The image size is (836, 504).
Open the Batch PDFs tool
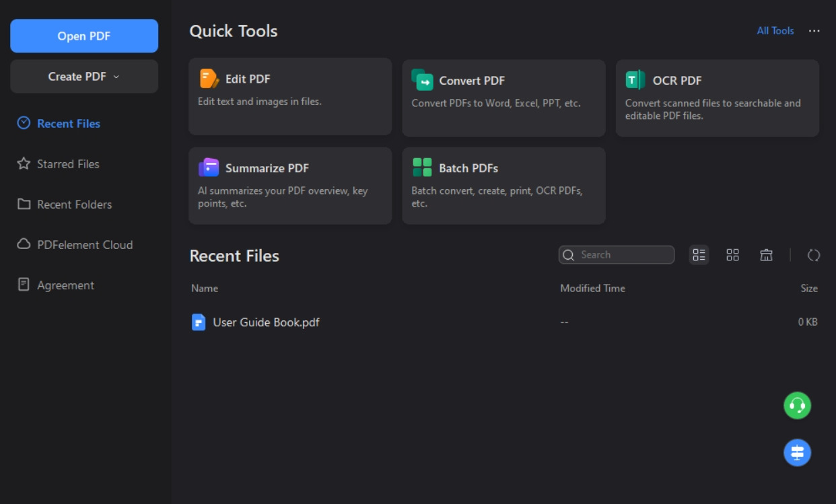(x=503, y=186)
